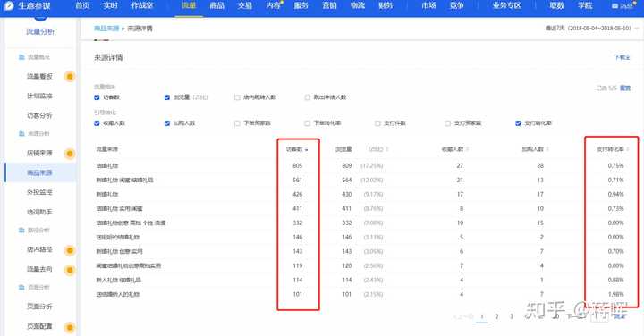This screenshot has height=336, width=644.
Task: Open the 最近7天 date range dropdown
Action: [x=592, y=29]
